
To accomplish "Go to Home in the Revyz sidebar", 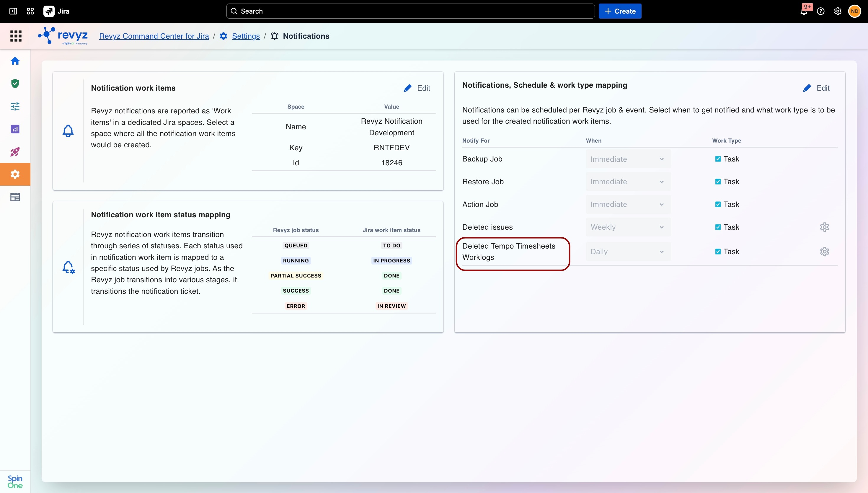I will (15, 61).
